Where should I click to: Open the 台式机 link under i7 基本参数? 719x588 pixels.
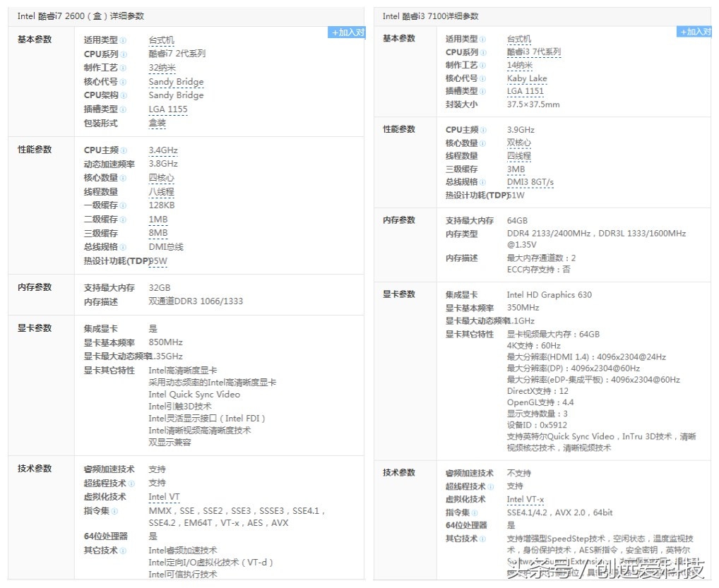coord(161,40)
